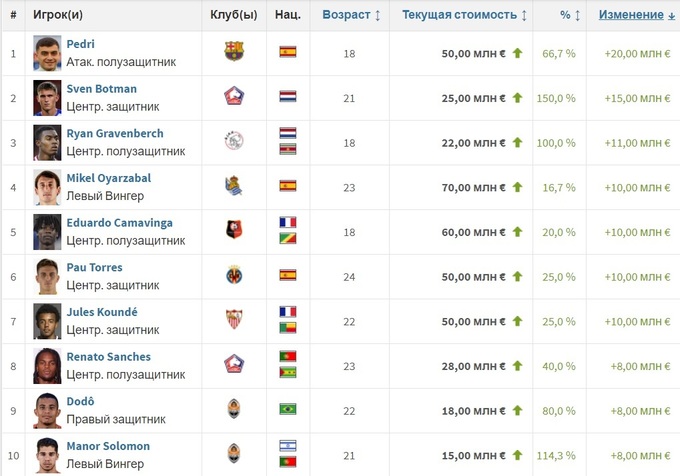Click the Lille crest in Sven Botman's row
The height and width of the screenshot is (476, 680).
click(x=234, y=97)
